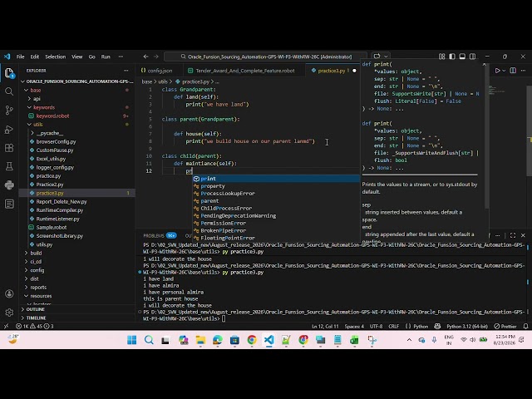Open Run and Debug view

tap(9, 130)
